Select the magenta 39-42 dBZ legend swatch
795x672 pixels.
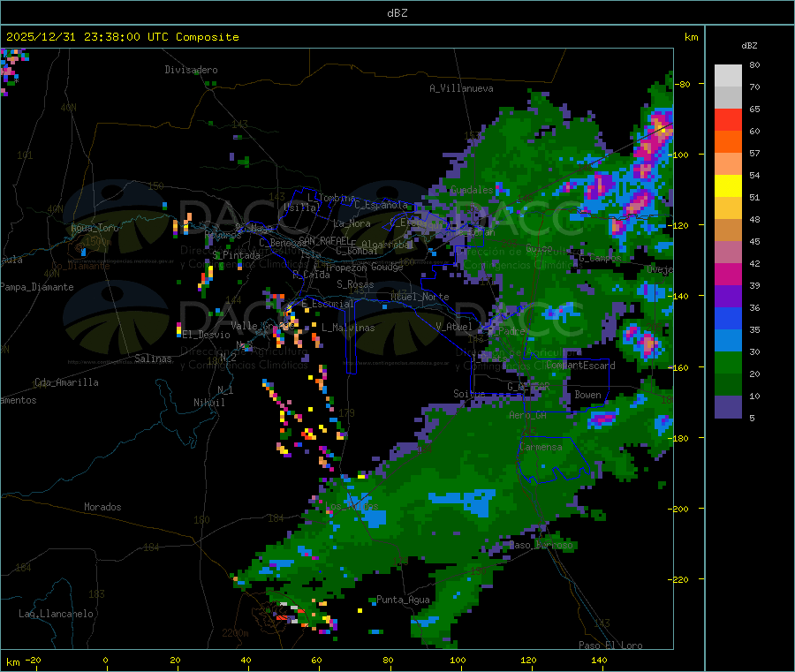(728, 274)
